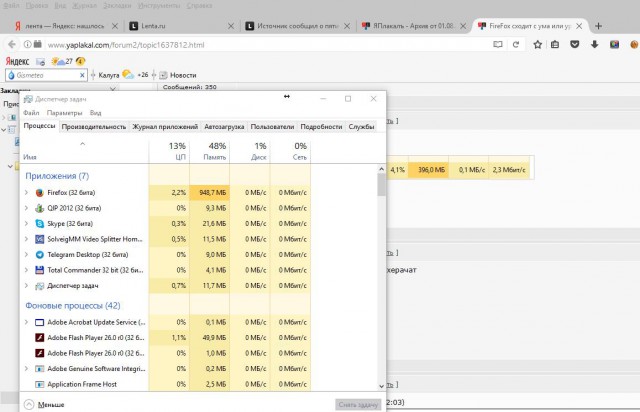The width and height of the screenshot is (640, 412).
Task: Click the Adobe Flash Player 49,9 МБ icon
Action: [39, 338]
